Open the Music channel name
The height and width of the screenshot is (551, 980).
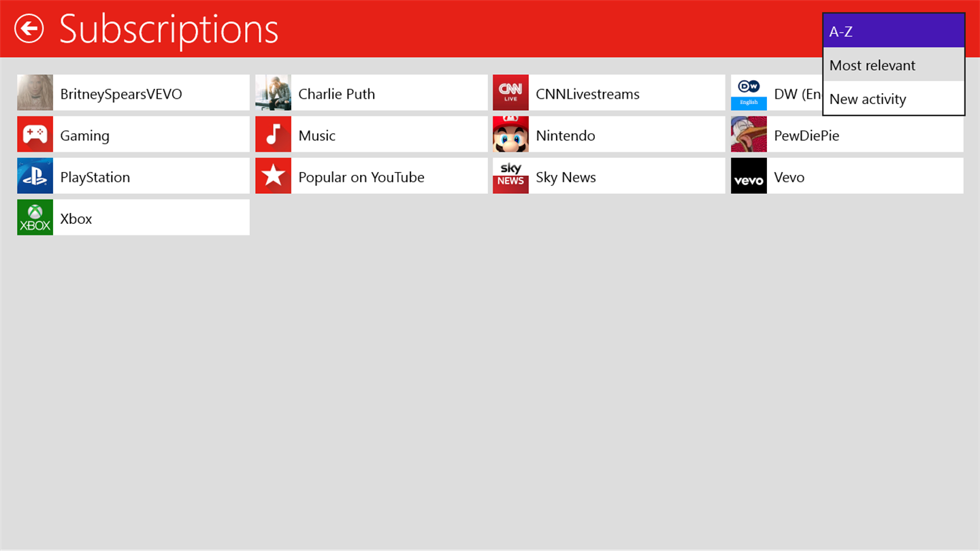316,135
